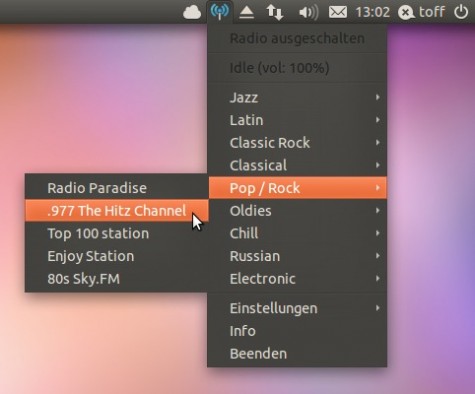
Task: Click the arrow next to Pop / Rock
Action: tap(378, 188)
